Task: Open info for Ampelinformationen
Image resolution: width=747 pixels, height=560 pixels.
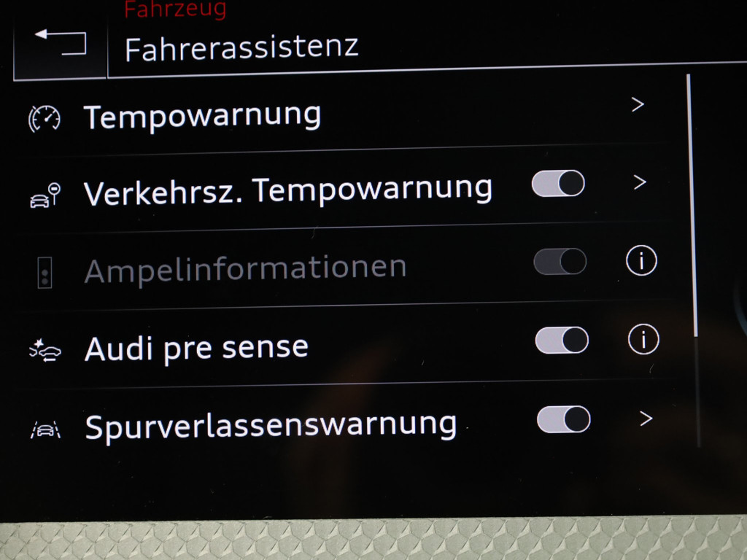Action: [641, 261]
